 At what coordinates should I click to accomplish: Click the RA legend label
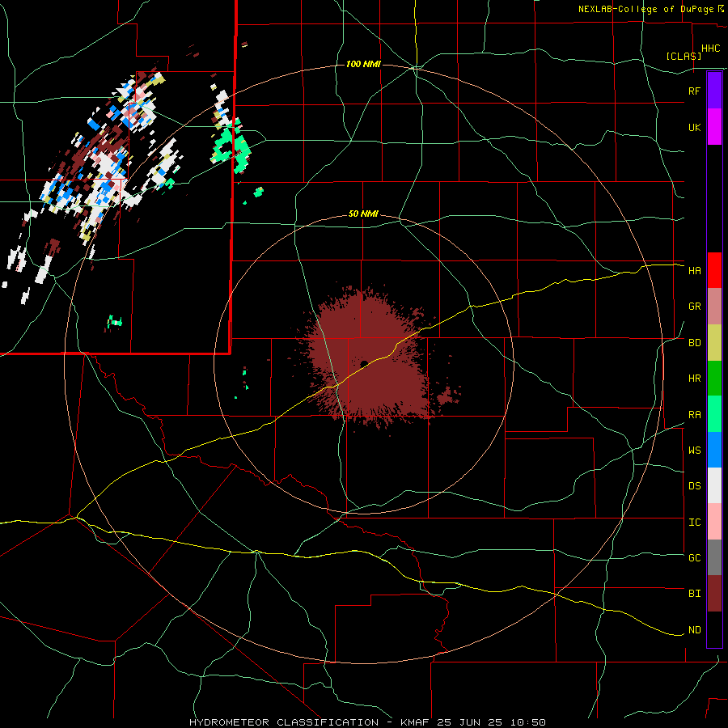tap(694, 415)
